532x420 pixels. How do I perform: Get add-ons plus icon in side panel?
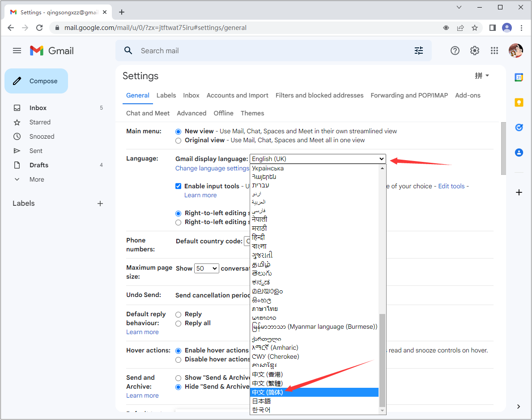pyautogui.click(x=519, y=192)
